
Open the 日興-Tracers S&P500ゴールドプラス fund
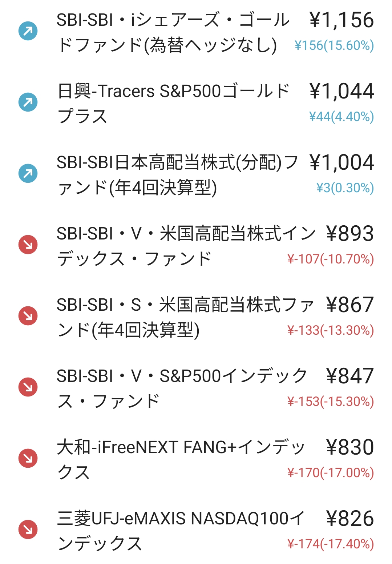point(171,103)
